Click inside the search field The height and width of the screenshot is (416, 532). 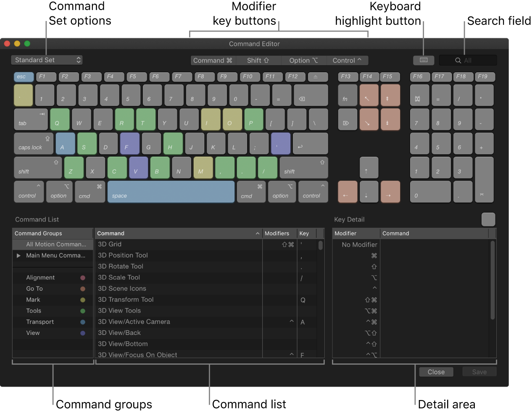[x=468, y=60]
